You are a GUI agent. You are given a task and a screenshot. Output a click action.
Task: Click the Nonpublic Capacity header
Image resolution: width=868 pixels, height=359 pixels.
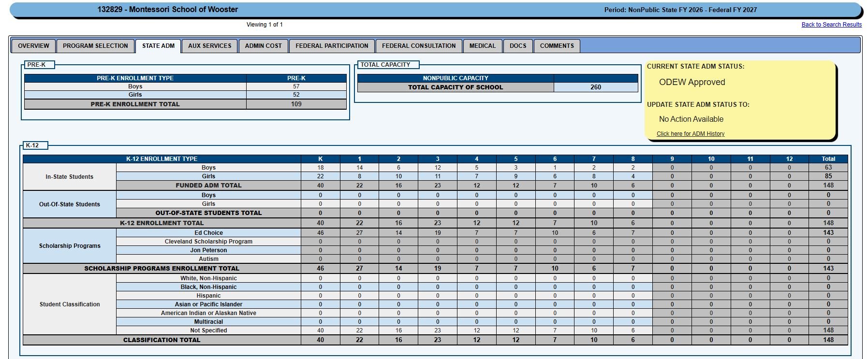pos(456,78)
